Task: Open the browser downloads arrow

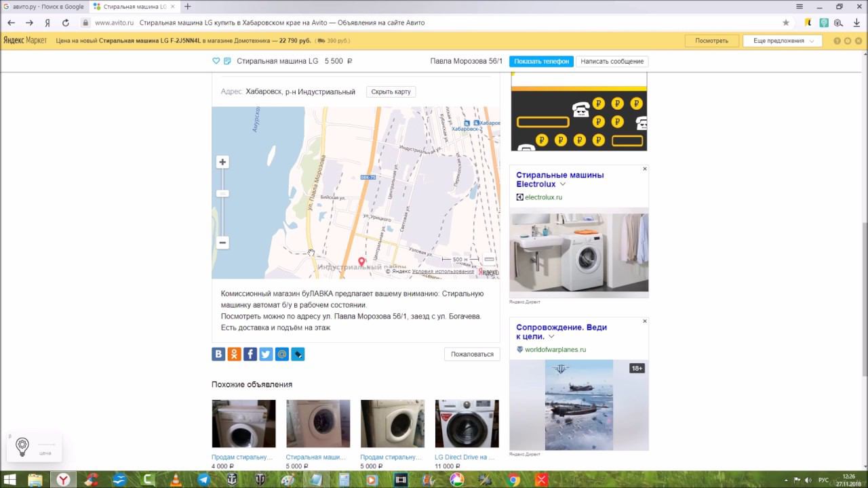Action: [856, 22]
